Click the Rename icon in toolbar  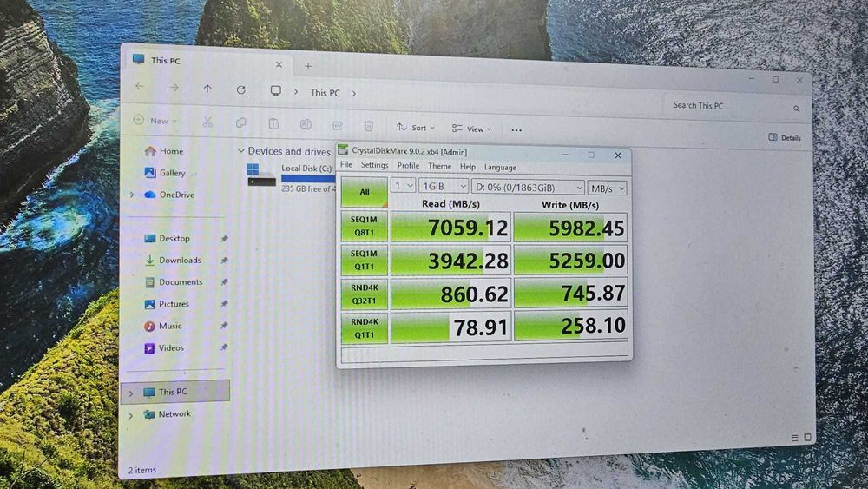point(306,124)
